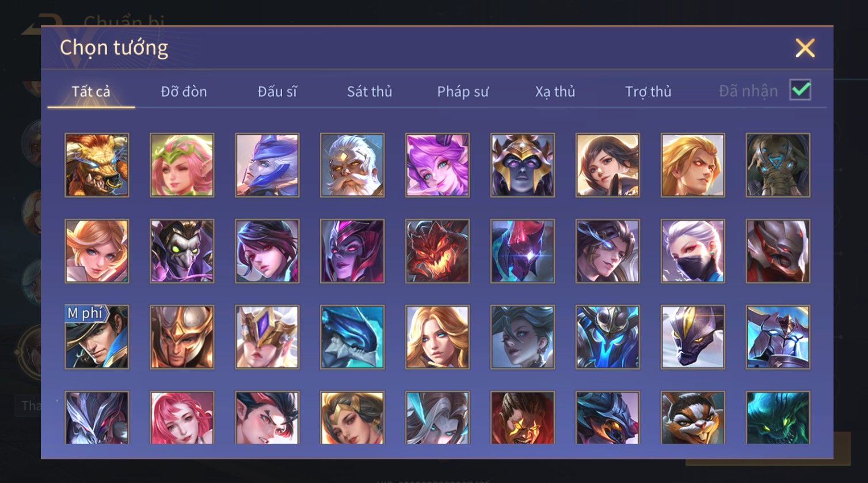Choose the red flaming demon face hero
Image resolution: width=868 pixels, height=483 pixels.
437,251
